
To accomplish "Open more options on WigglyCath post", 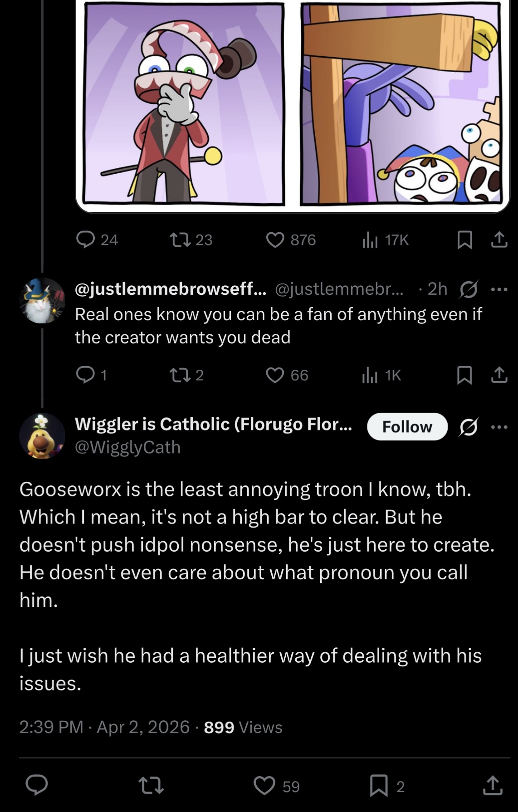I will 499,426.
